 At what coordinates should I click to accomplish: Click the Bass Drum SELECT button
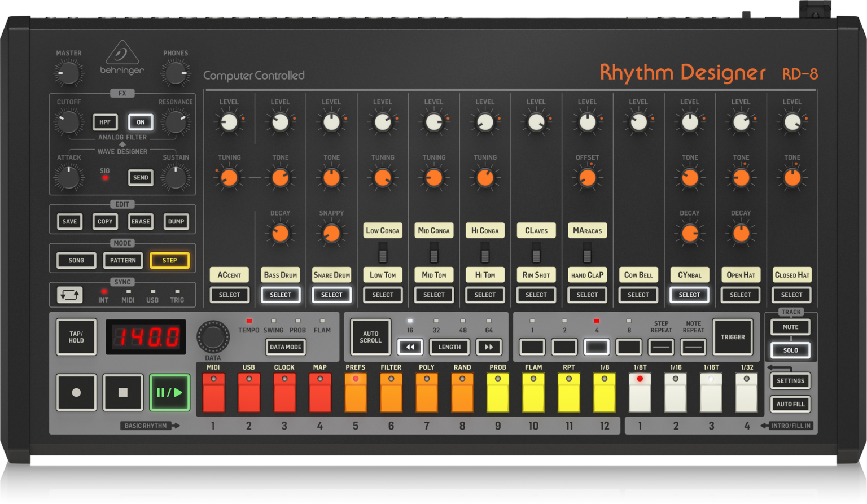(281, 295)
